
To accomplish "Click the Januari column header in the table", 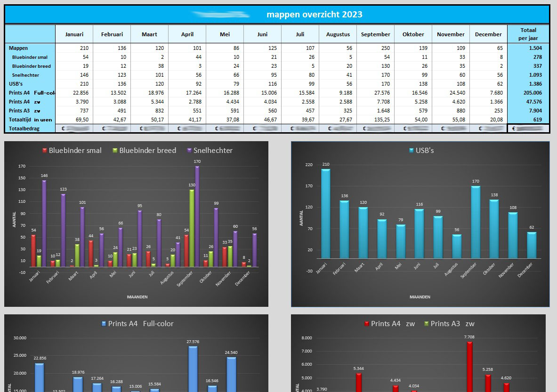I will click(x=74, y=34).
